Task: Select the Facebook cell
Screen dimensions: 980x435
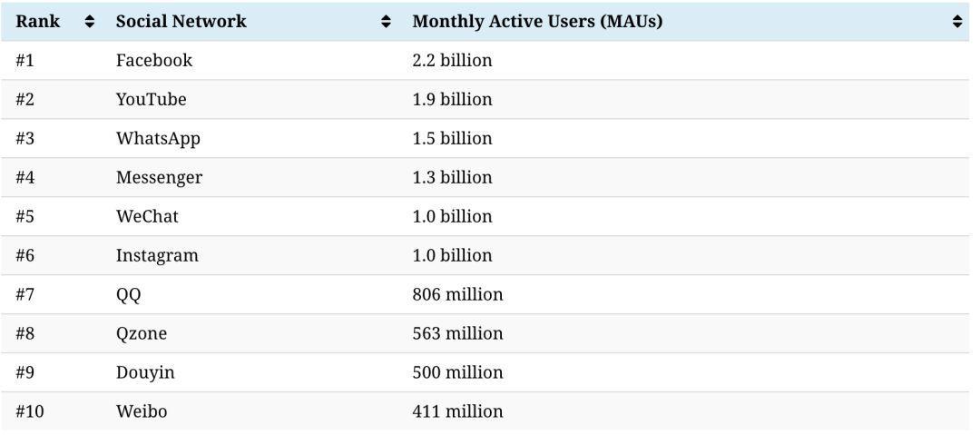Action: pos(154,61)
